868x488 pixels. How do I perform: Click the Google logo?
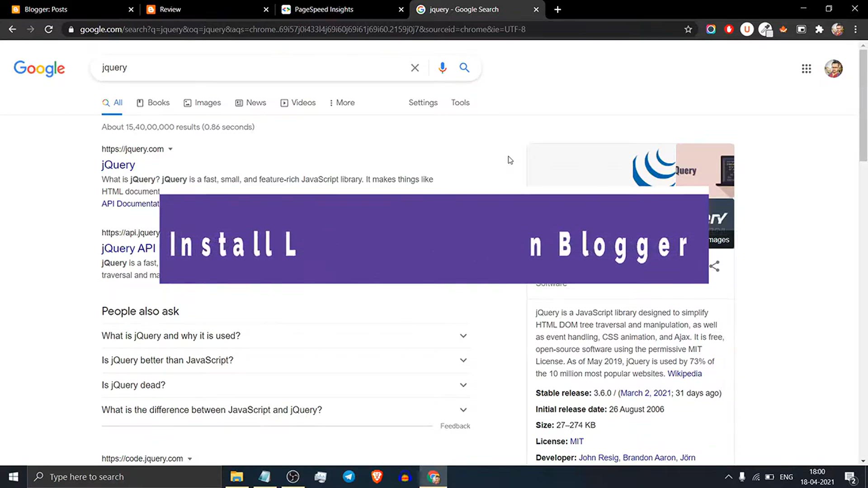39,69
